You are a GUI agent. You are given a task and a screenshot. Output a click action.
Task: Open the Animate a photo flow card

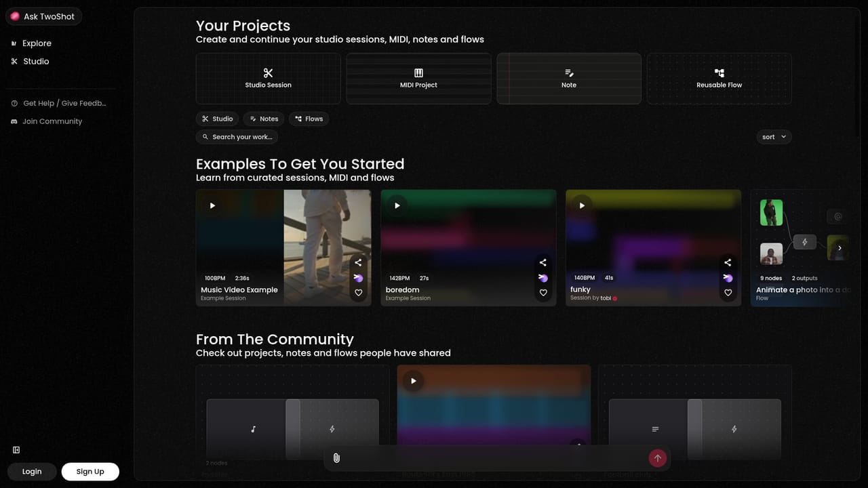(800, 248)
